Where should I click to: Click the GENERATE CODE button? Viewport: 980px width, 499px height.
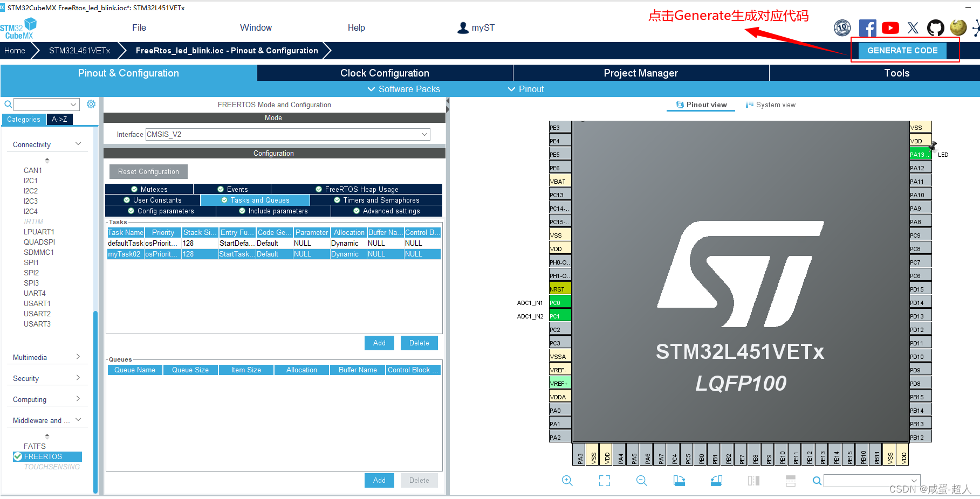902,50
